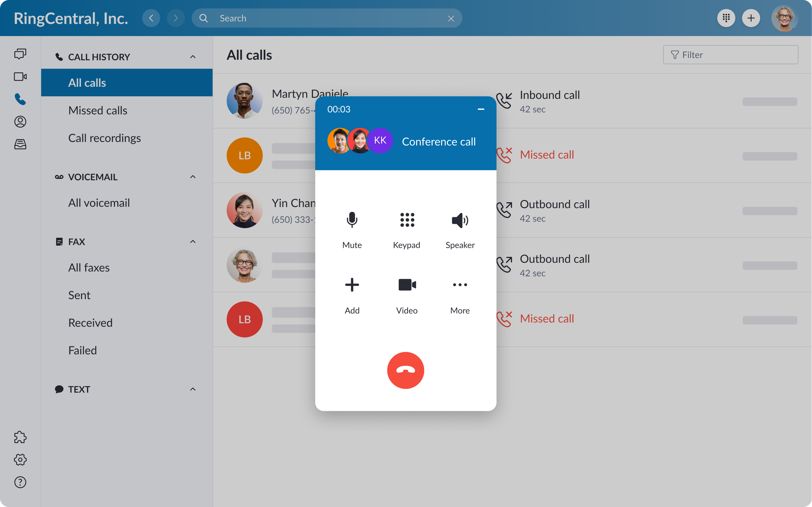
Task: Navigate to Call recordings section
Action: (x=105, y=138)
